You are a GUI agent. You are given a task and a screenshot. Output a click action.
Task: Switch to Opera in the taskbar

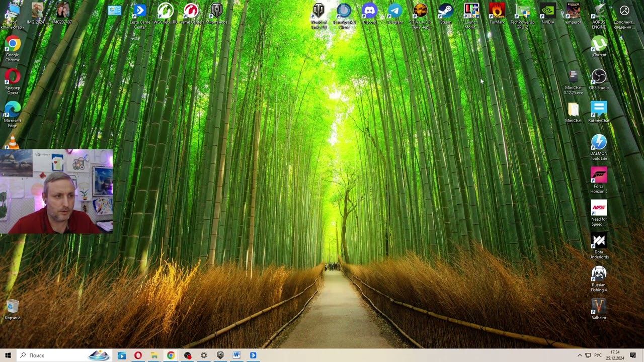click(x=138, y=355)
